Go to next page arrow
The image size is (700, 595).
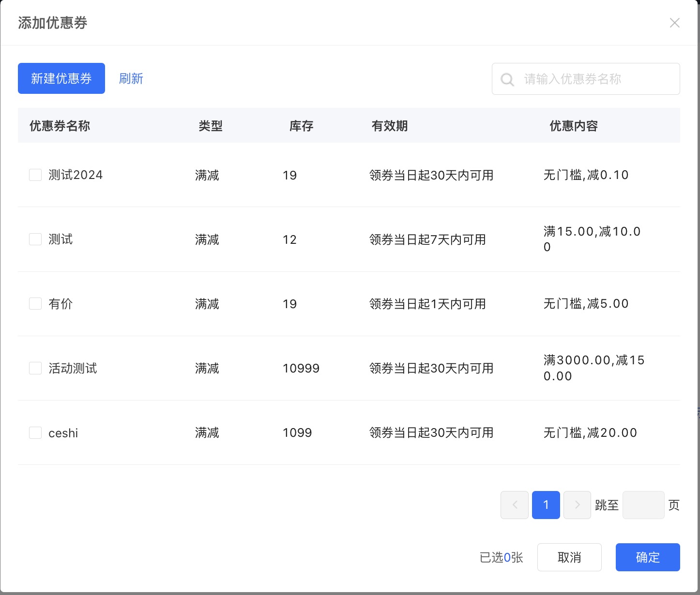(577, 505)
